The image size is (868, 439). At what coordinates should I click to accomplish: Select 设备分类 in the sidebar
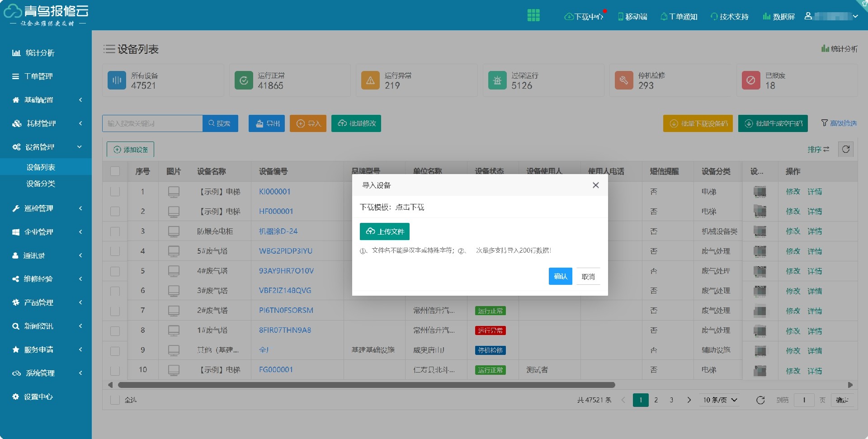click(41, 184)
